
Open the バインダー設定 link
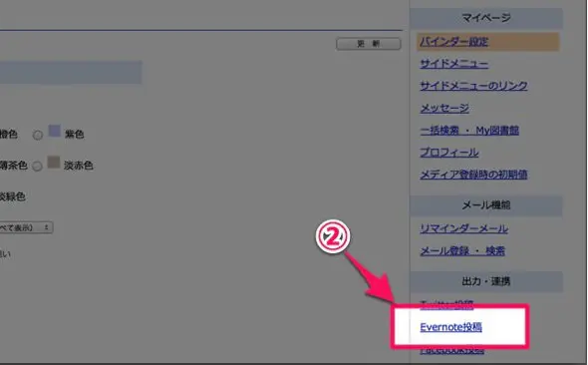pyautogui.click(x=453, y=42)
